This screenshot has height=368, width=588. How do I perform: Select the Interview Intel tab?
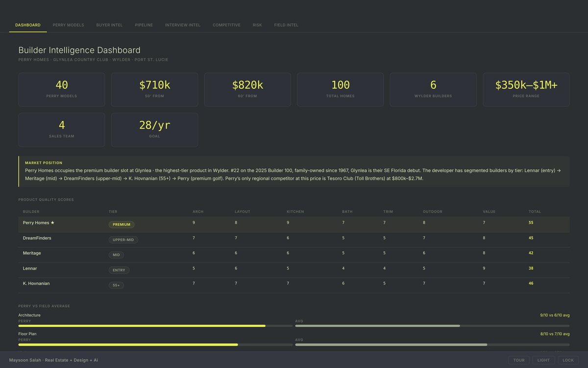point(183,25)
